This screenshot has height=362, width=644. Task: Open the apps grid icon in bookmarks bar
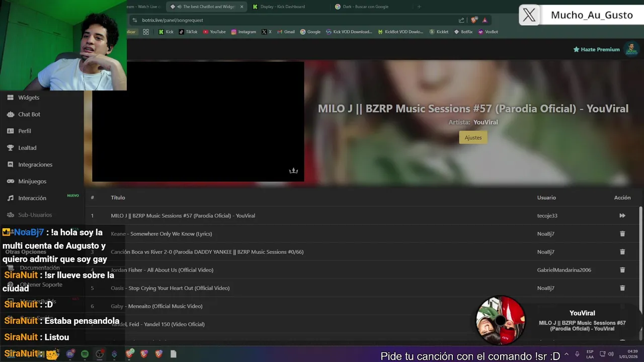pyautogui.click(x=146, y=32)
